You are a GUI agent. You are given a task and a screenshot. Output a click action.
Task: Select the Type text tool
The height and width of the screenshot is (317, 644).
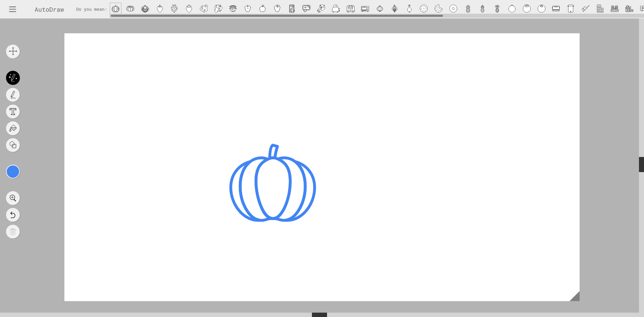tap(13, 112)
